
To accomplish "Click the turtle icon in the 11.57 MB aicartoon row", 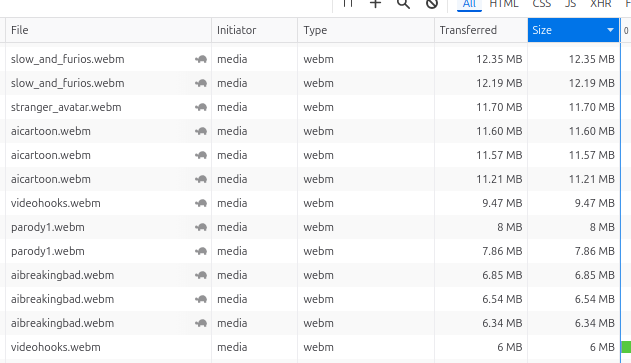I will click(x=201, y=155).
